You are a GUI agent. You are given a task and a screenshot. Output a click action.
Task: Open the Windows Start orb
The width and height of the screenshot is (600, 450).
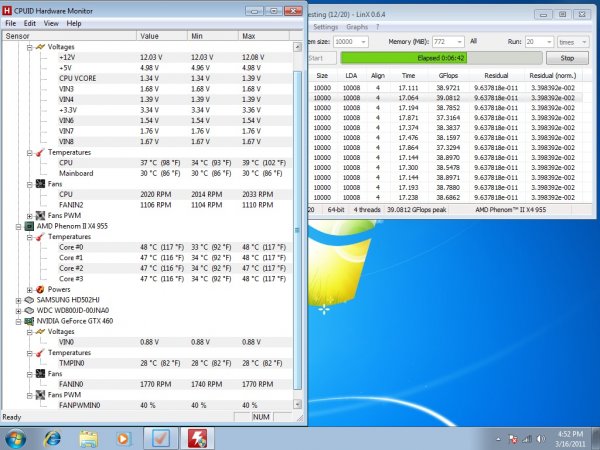coord(15,439)
